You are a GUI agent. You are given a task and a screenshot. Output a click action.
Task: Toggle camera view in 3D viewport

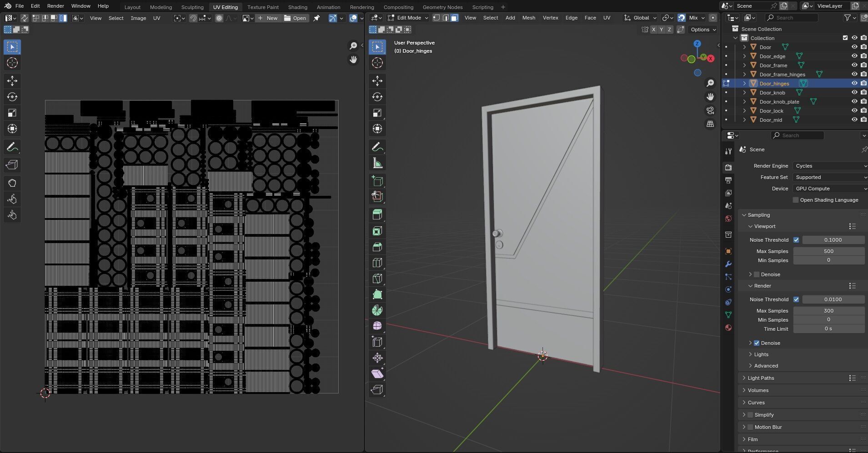[710, 110]
